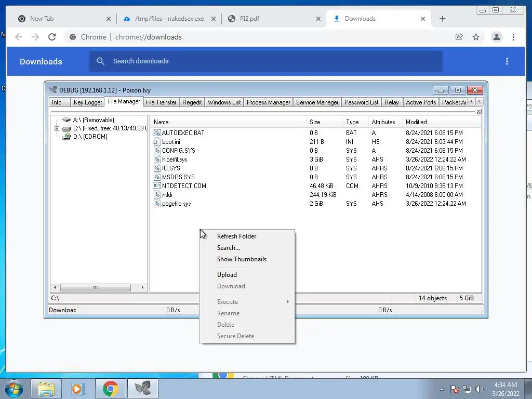Click the Poison Ivy leaf taskbar icon
This screenshot has width=532, height=399.
(x=142, y=389)
